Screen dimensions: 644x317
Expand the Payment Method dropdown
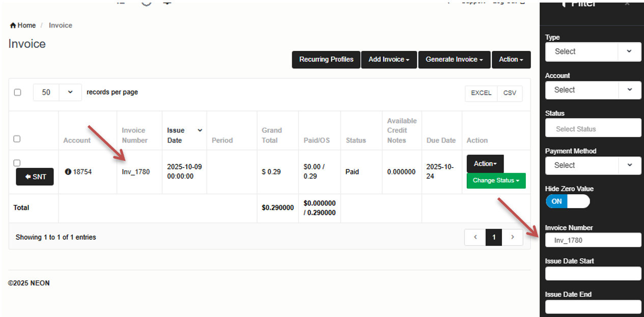pos(629,165)
